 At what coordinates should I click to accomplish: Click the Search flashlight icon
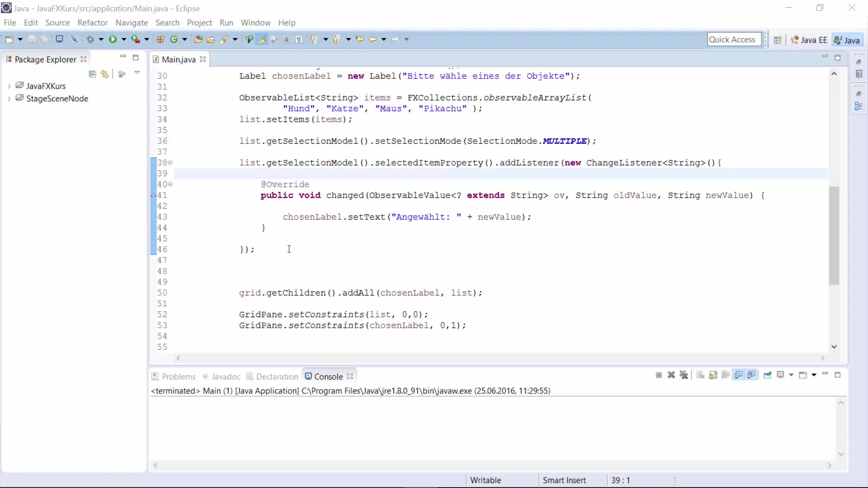click(x=224, y=39)
